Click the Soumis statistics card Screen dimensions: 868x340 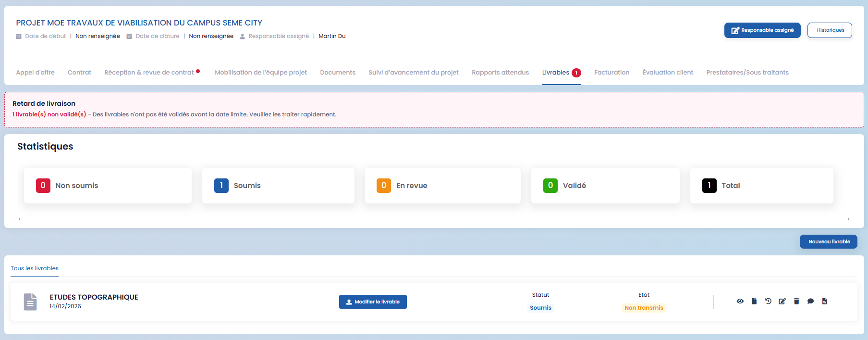point(278,186)
